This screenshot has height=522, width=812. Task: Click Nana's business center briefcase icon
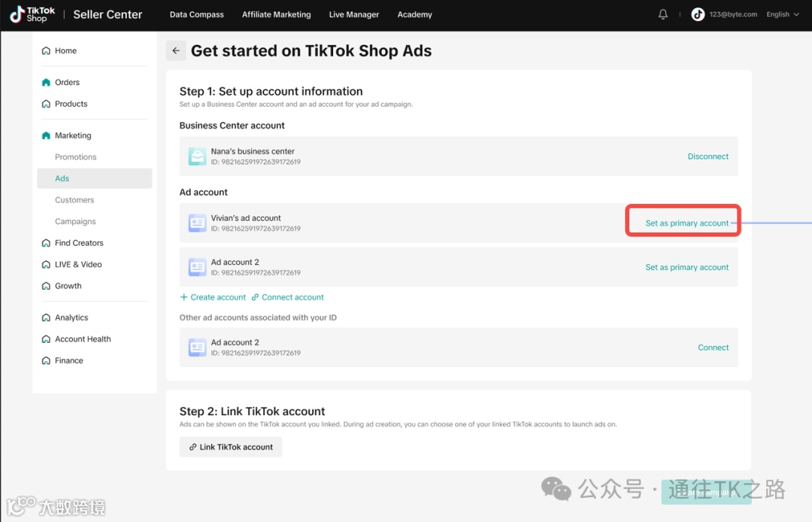[197, 156]
